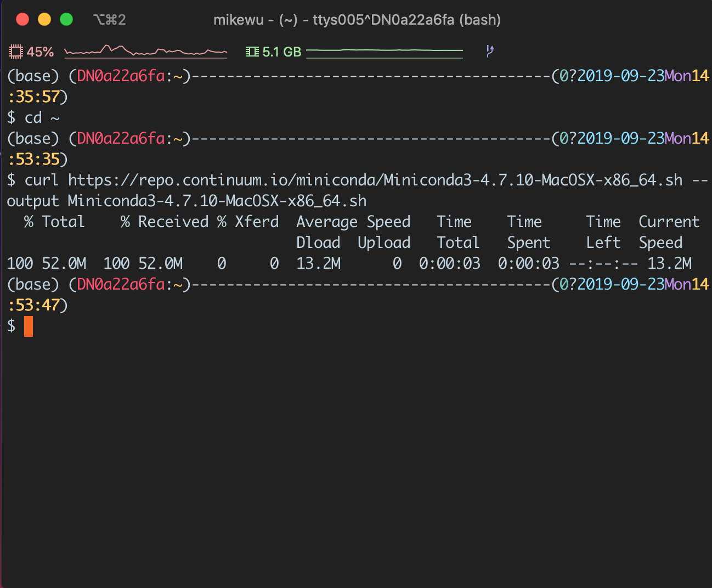Click the CPU usage sparkline graph

point(145,51)
